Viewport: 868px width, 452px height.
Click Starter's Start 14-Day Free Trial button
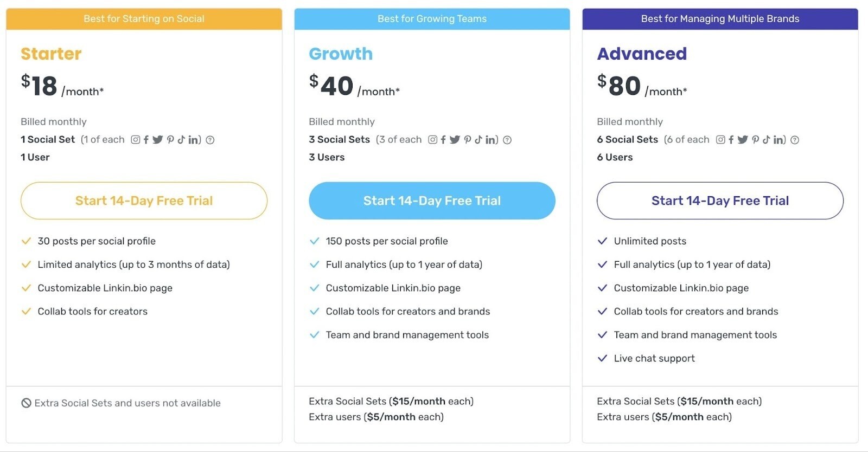point(144,201)
